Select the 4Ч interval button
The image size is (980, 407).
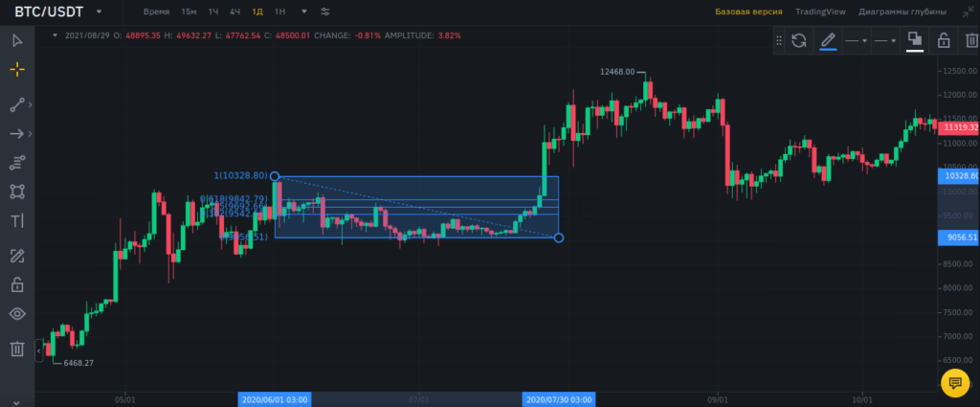coord(234,12)
